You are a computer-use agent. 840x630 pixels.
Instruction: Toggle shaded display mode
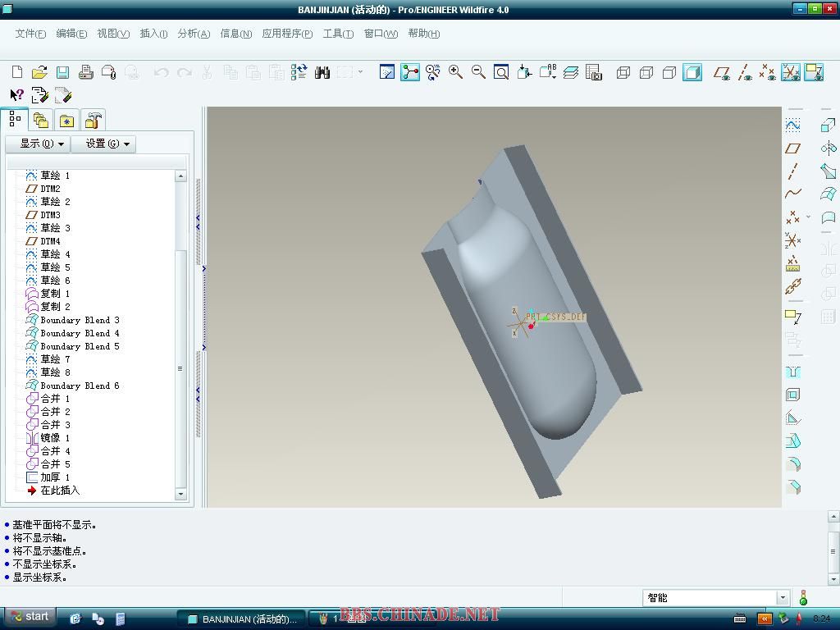pyautogui.click(x=692, y=73)
